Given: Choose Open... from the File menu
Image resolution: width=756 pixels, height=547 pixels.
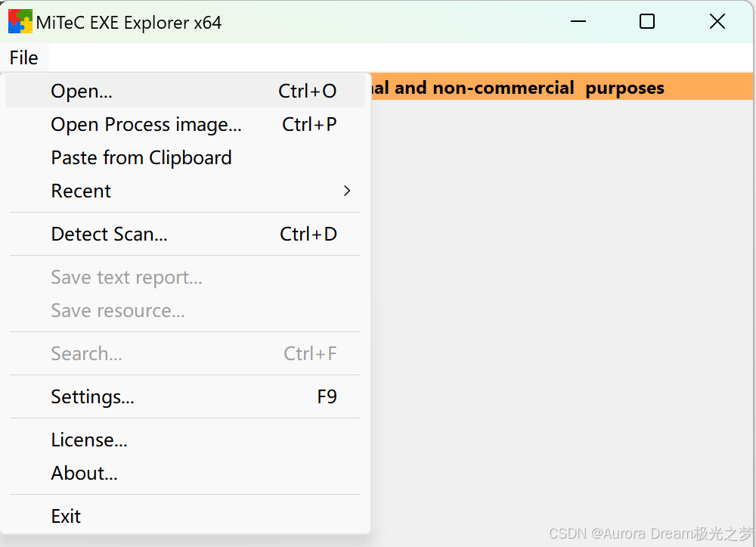Looking at the screenshot, I should click(185, 91).
